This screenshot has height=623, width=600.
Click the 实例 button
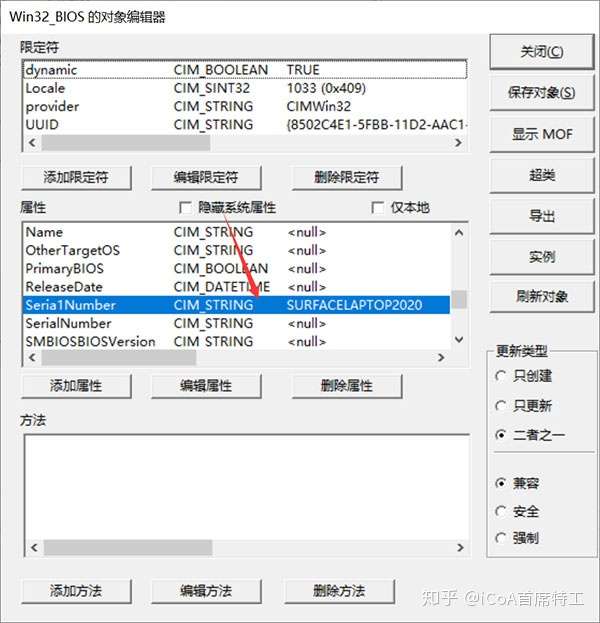pos(542,257)
